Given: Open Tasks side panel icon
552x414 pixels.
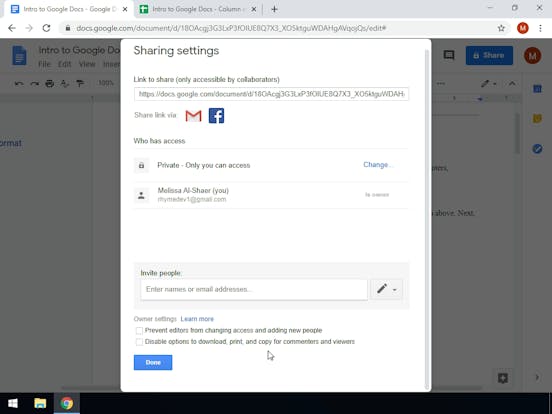Looking at the screenshot, I should pyautogui.click(x=537, y=149).
